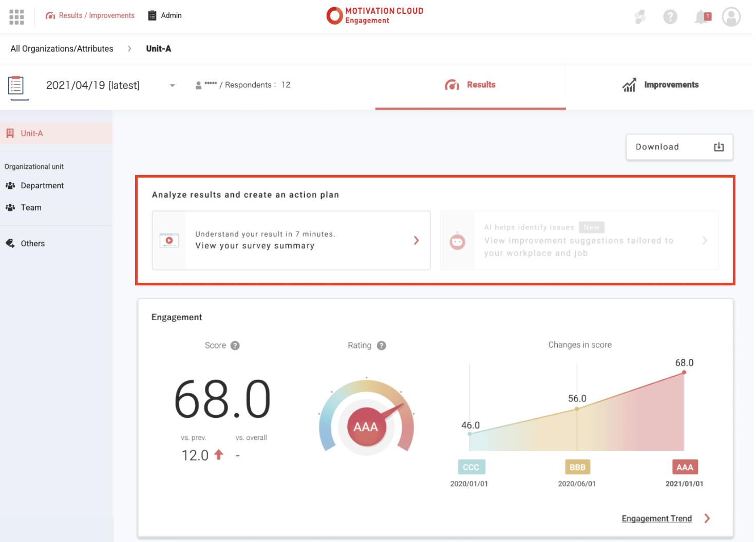Open the user profile avatar icon

pos(731,17)
